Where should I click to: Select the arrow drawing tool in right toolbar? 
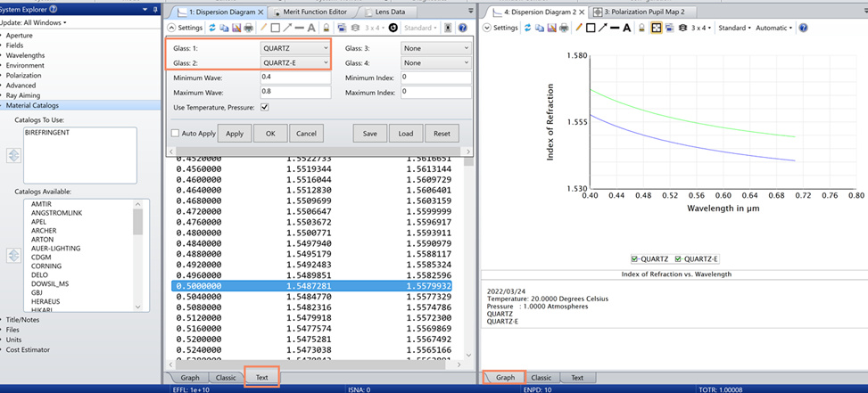click(603, 28)
